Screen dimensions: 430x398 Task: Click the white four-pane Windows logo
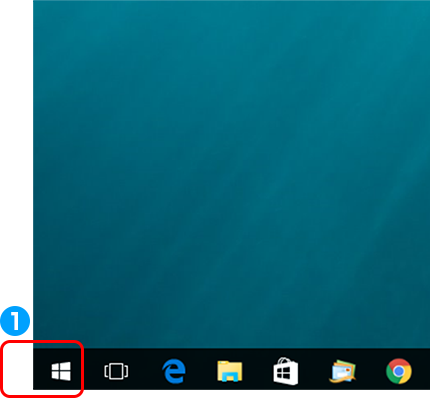point(61,371)
